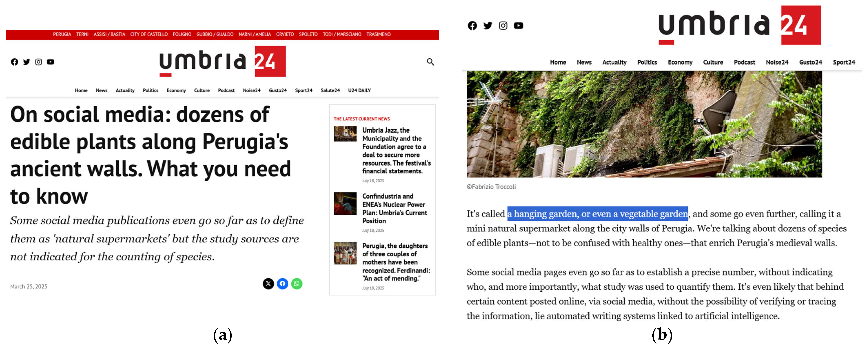
Task: Select NARNI / AMELIA in city bar
Action: coord(255,34)
